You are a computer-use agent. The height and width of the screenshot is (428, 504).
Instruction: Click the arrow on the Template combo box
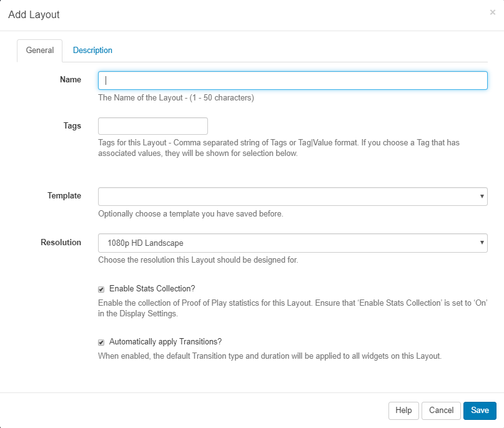(482, 197)
